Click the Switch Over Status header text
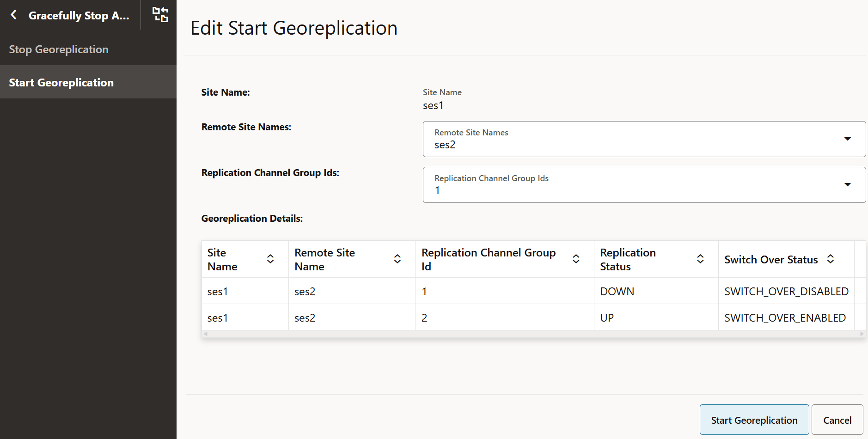This screenshot has height=439, width=868. click(771, 260)
